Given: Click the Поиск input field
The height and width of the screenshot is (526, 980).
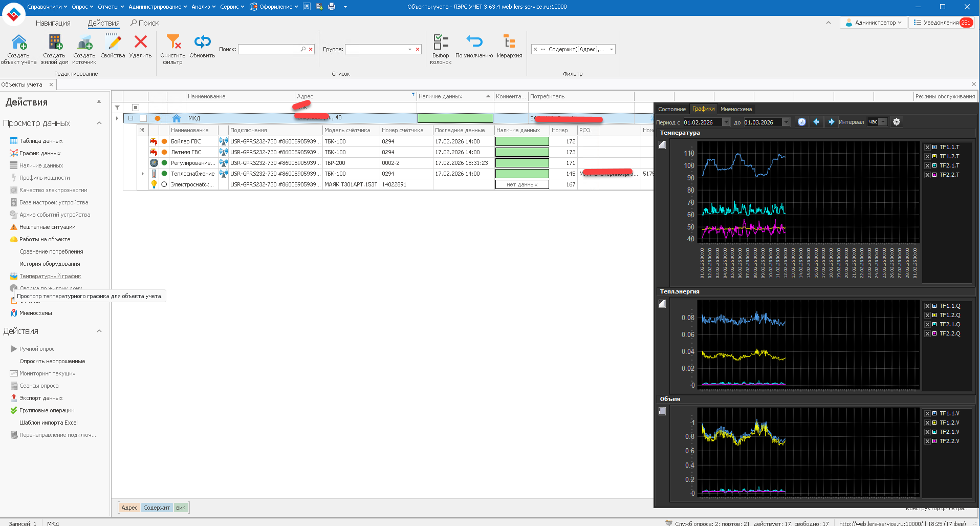Looking at the screenshot, I should (x=269, y=50).
